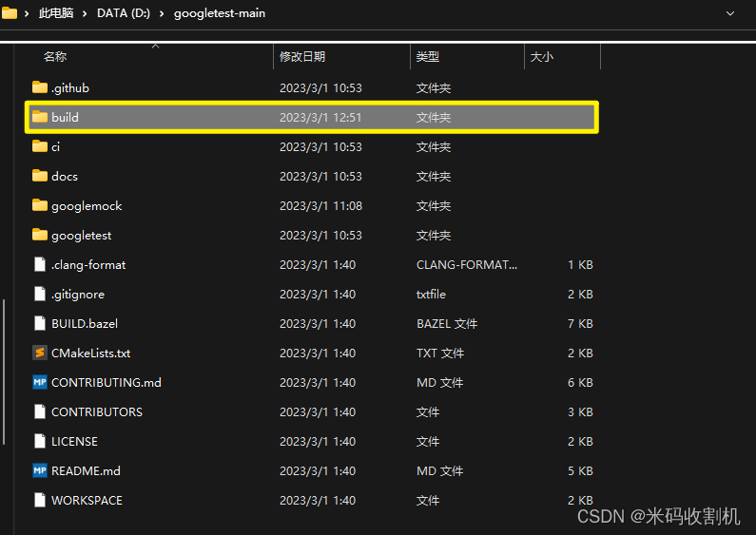Click the address bar folder icon
Image resolution: width=756 pixels, height=535 pixels.
click(10, 13)
